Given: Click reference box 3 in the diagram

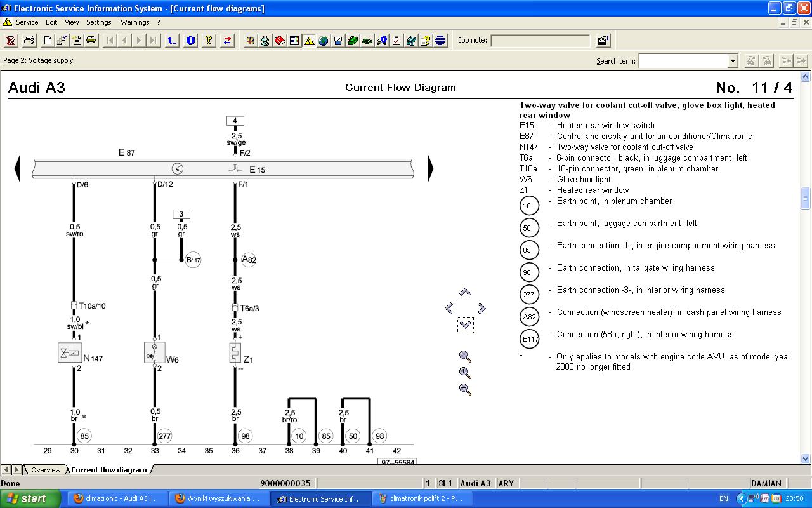Looking at the screenshot, I should pyautogui.click(x=181, y=214).
